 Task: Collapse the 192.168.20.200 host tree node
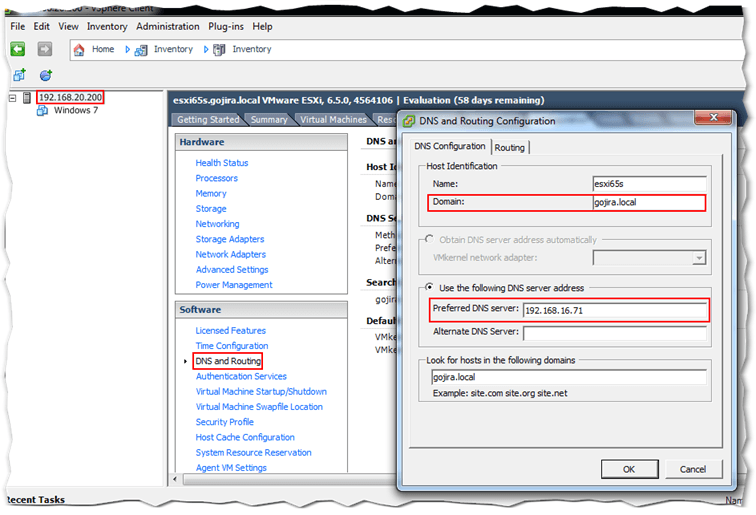click(x=13, y=98)
